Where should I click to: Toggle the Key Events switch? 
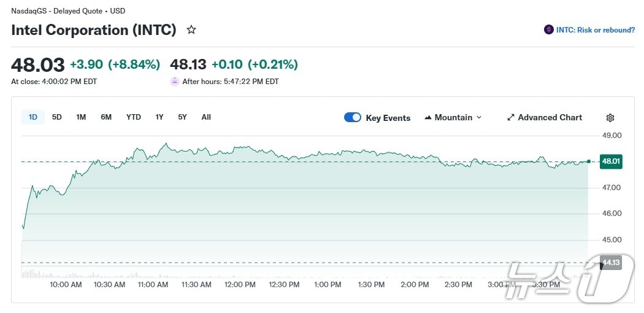(x=353, y=117)
